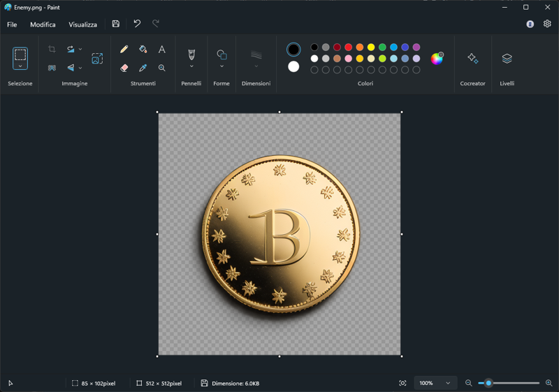Open the Modifica menu

(x=43, y=24)
